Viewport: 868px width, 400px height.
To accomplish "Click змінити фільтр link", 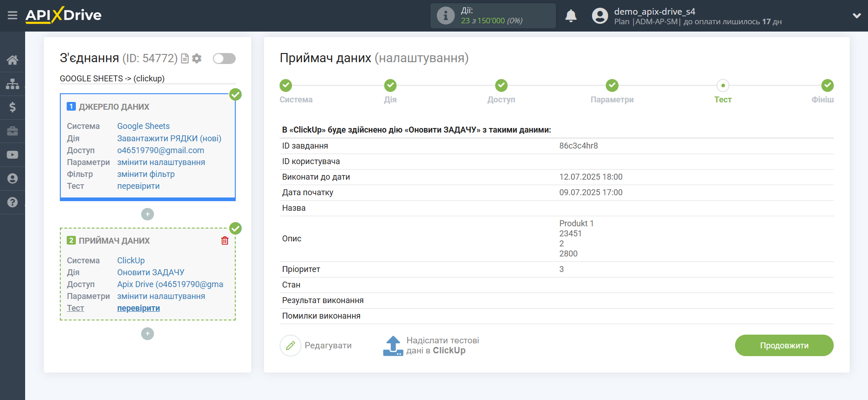I will [146, 174].
